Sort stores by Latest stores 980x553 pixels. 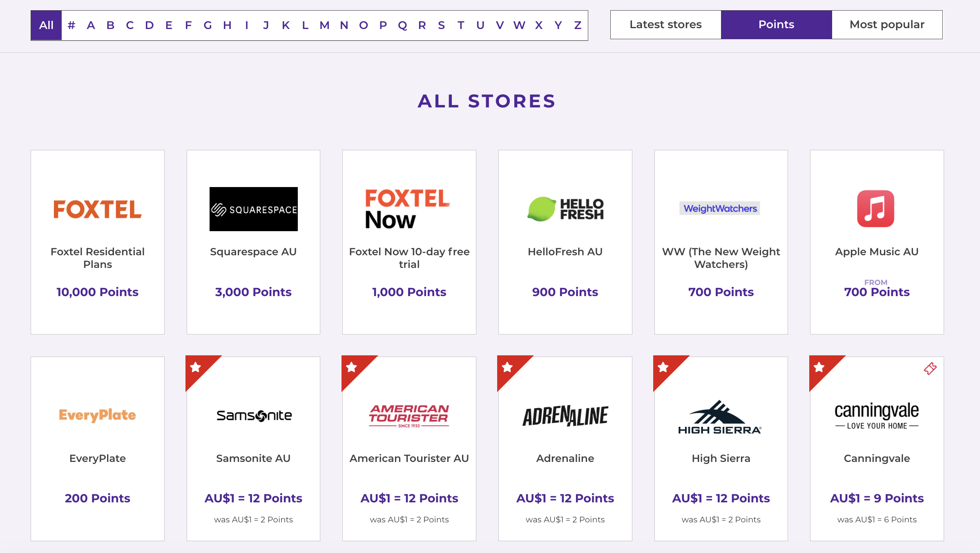[x=666, y=25]
